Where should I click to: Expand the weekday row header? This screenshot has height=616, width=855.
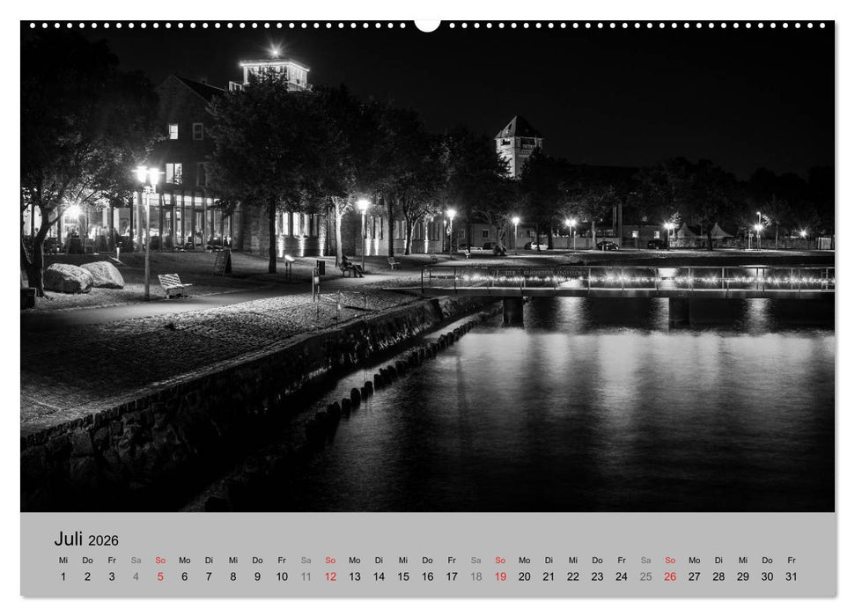[427, 561]
